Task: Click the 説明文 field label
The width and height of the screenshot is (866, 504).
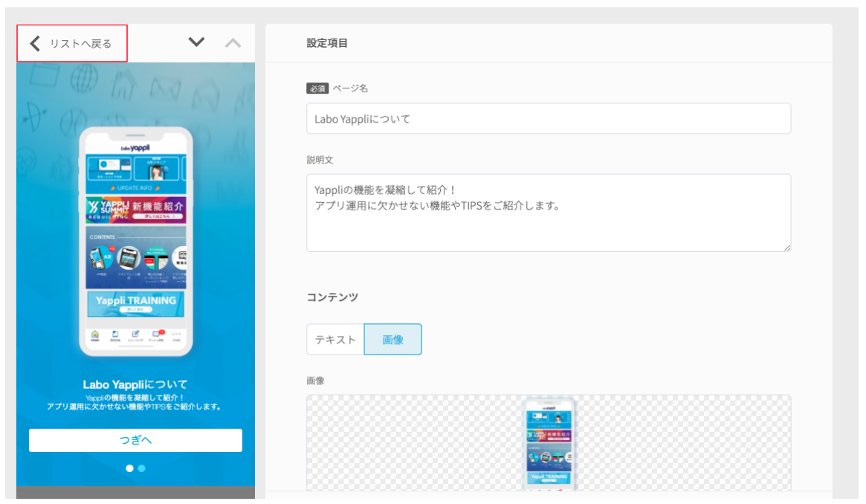Action: 320,160
